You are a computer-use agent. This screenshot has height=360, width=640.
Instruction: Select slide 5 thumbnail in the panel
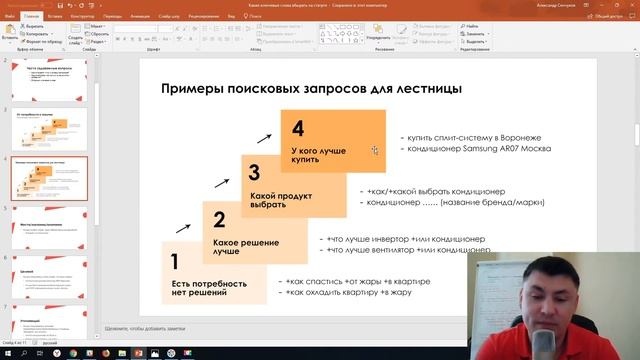pyautogui.click(x=49, y=228)
